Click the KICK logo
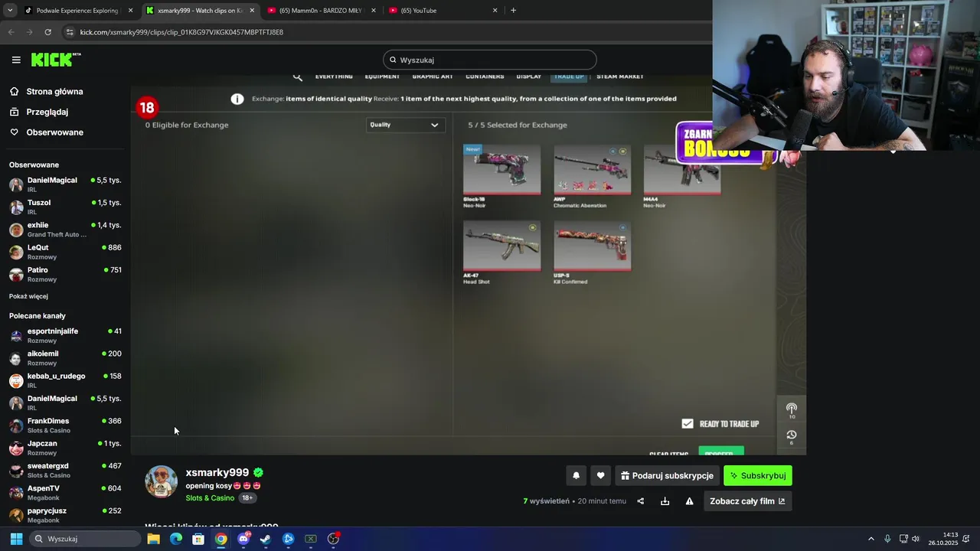 56,60
